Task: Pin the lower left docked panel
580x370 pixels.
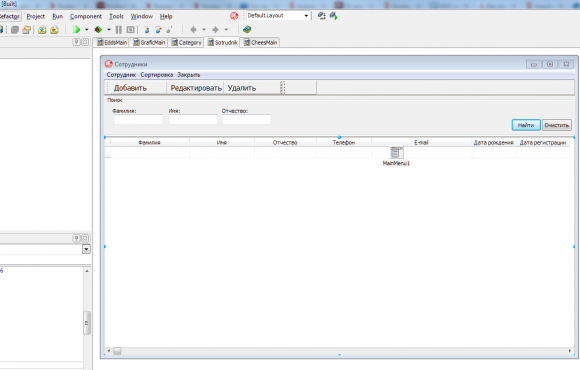Action: 76,238
